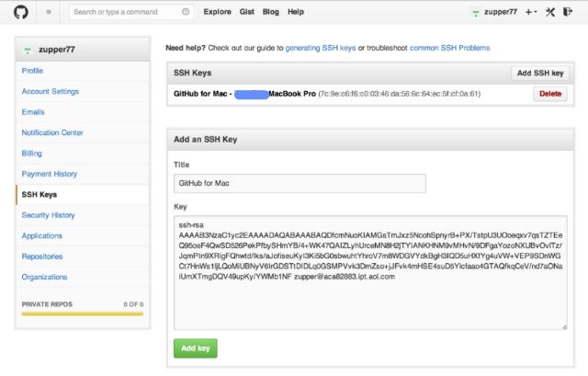
Task: Focus the Key textarea
Action: (x=370, y=273)
